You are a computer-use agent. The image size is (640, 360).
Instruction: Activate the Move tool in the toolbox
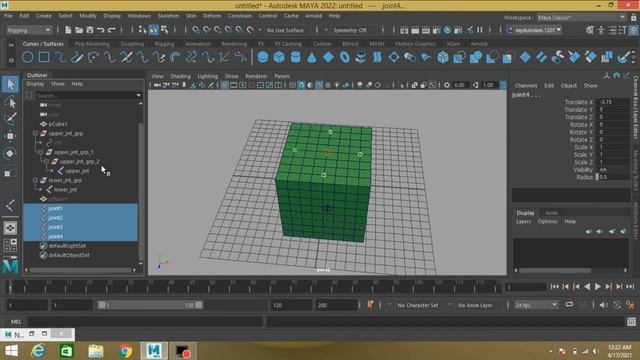(10, 136)
